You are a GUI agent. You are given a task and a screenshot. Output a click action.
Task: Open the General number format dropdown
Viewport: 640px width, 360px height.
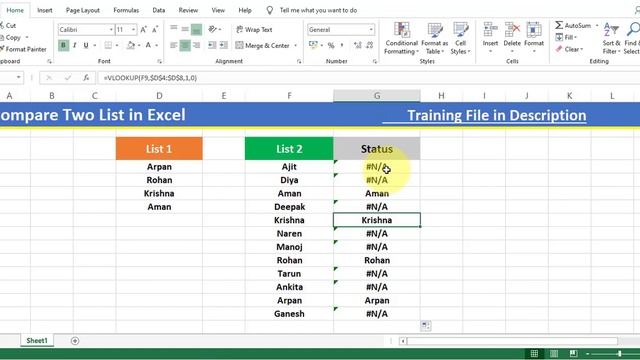point(371,30)
